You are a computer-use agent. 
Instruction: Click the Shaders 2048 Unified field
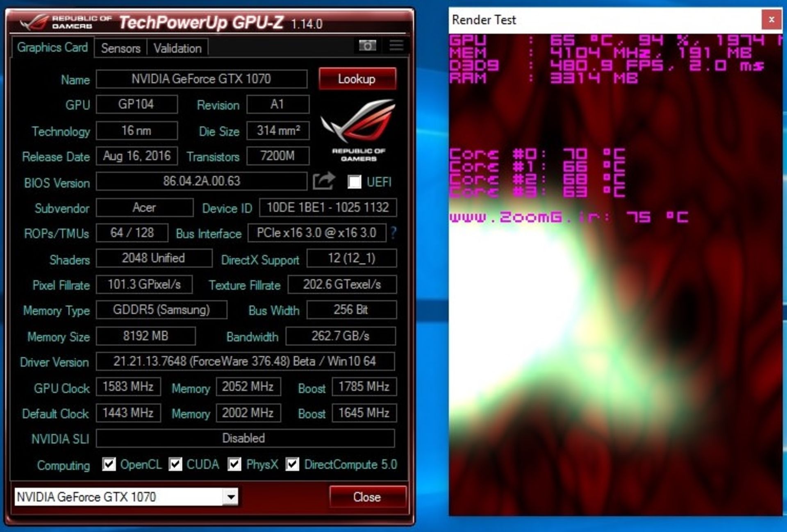tap(154, 258)
